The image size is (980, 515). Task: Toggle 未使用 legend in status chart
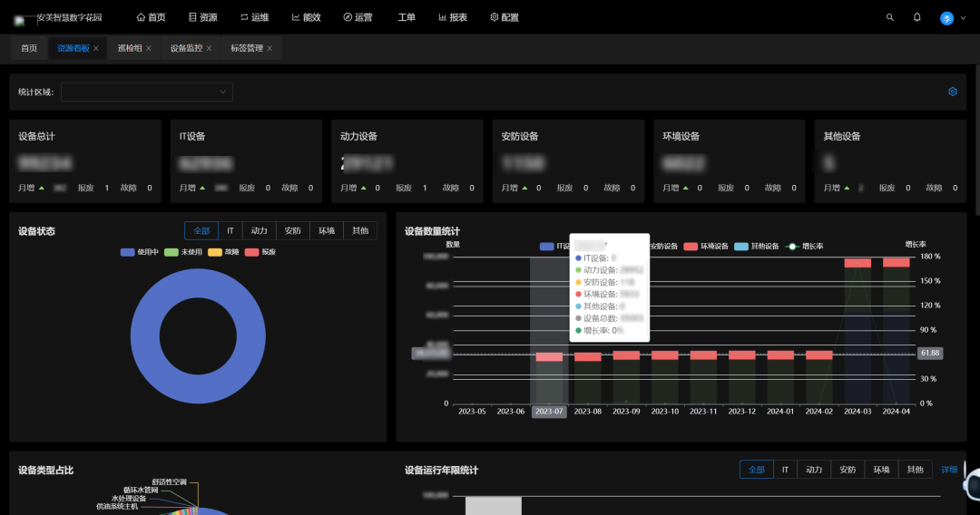point(183,252)
